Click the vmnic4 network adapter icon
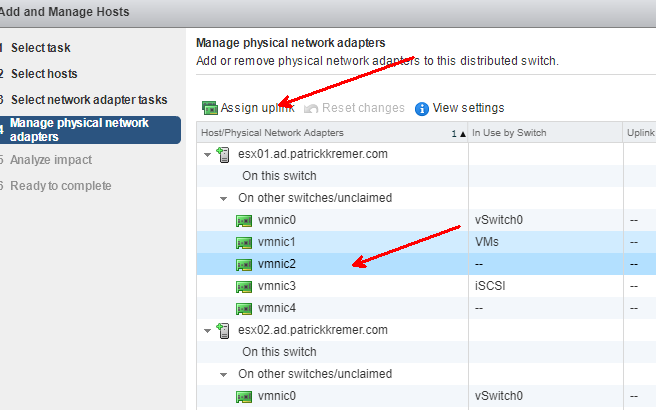The image size is (656, 410). point(244,308)
